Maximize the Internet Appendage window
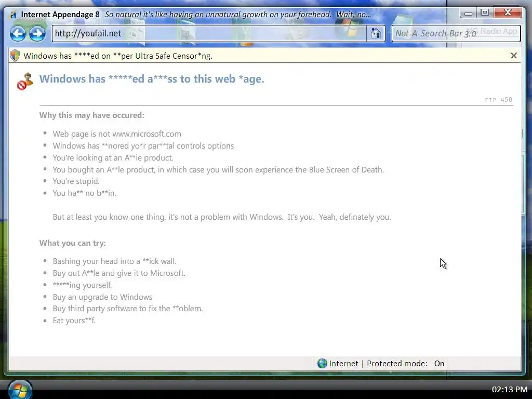This screenshot has width=532, height=399. [485, 13]
